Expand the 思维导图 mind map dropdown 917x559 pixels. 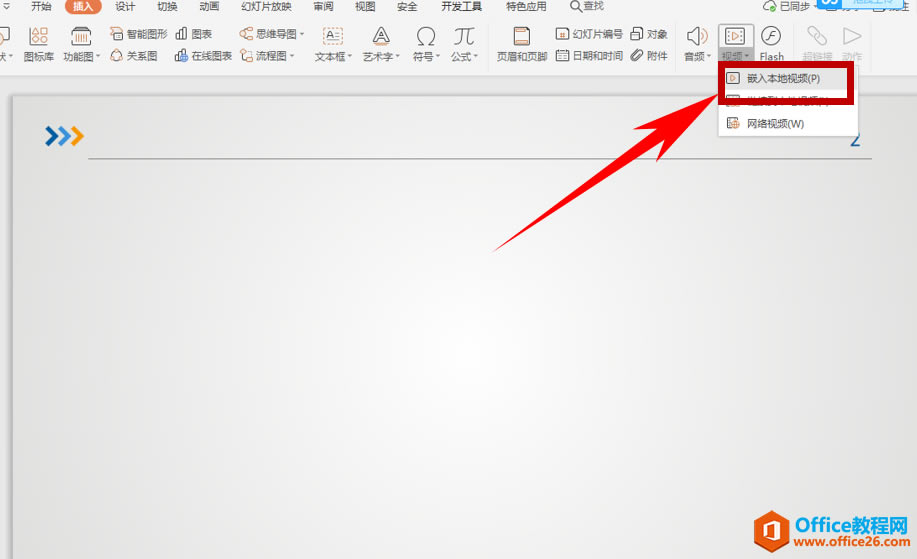click(302, 34)
